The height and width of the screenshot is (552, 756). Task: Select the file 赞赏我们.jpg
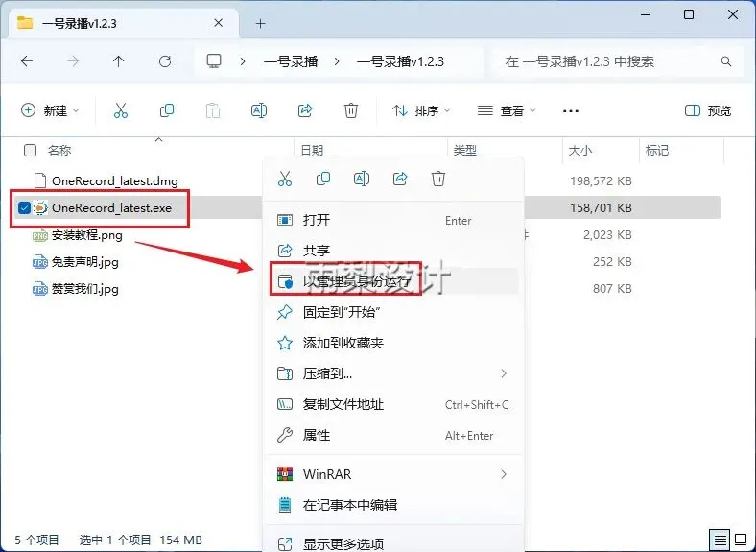pyautogui.click(x=84, y=289)
